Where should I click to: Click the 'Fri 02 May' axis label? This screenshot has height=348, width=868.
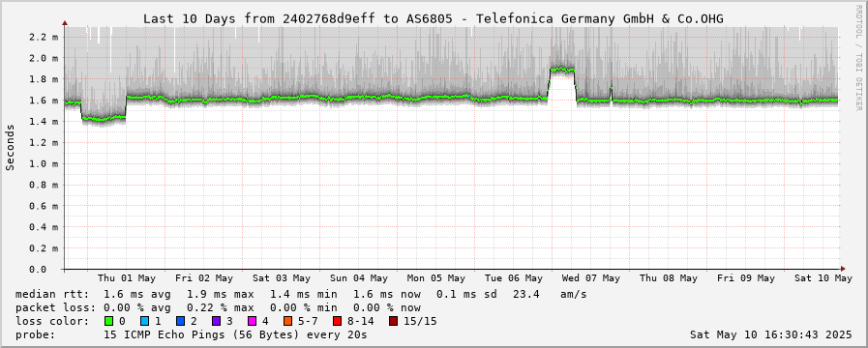tap(204, 277)
